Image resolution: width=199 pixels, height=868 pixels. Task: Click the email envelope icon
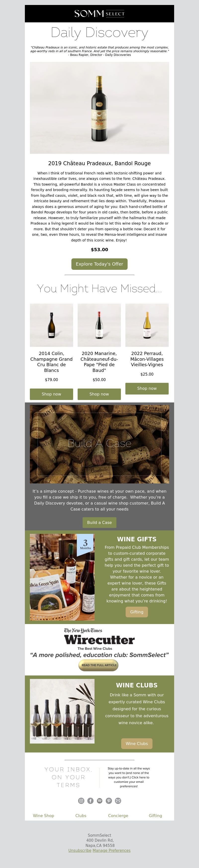(x=118, y=801)
